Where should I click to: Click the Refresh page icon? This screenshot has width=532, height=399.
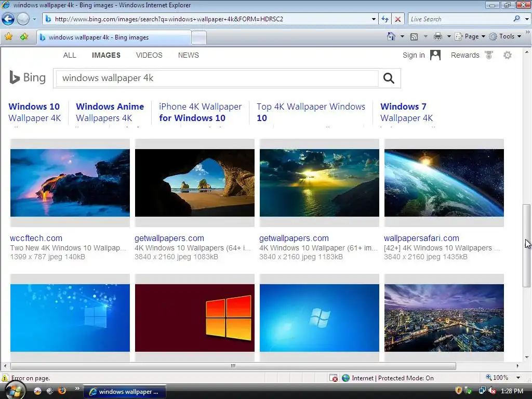pyautogui.click(x=385, y=19)
